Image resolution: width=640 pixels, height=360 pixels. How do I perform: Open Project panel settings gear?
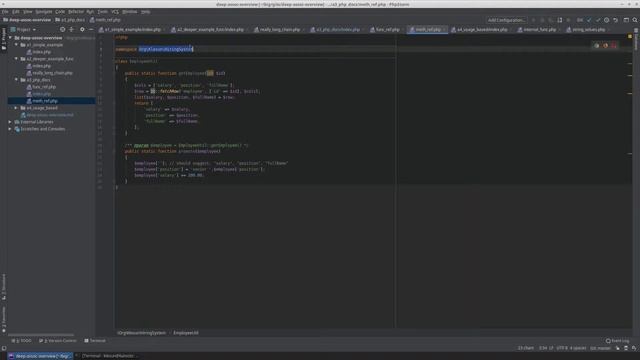(x=82, y=29)
